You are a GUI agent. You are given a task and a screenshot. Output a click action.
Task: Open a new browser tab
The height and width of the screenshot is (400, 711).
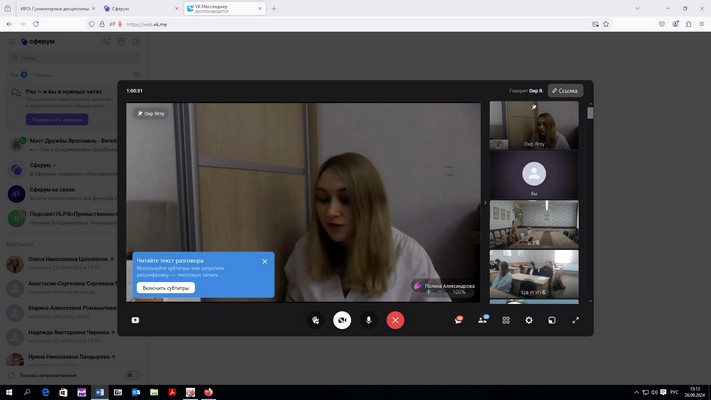(x=274, y=9)
